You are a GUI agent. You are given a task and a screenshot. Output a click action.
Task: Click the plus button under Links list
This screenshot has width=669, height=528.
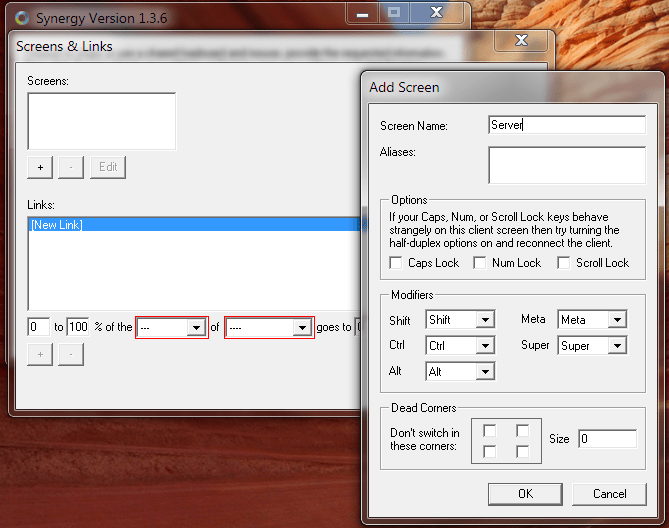point(40,354)
